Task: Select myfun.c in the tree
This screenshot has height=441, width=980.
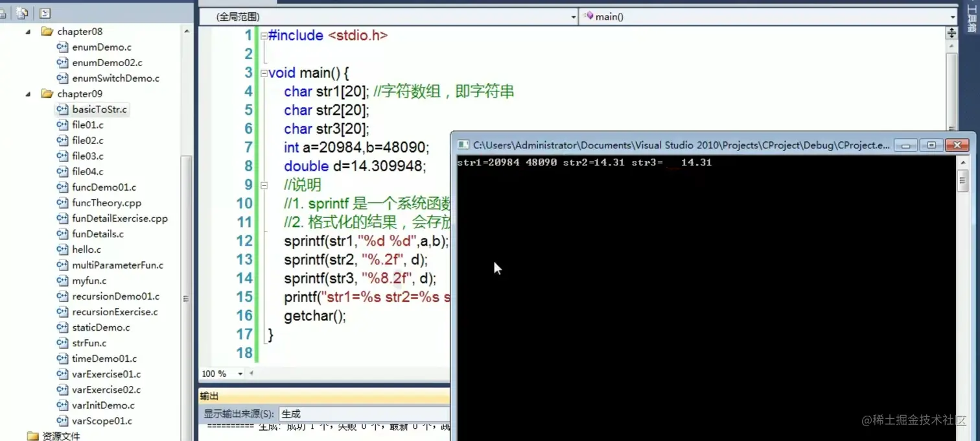Action: point(89,280)
